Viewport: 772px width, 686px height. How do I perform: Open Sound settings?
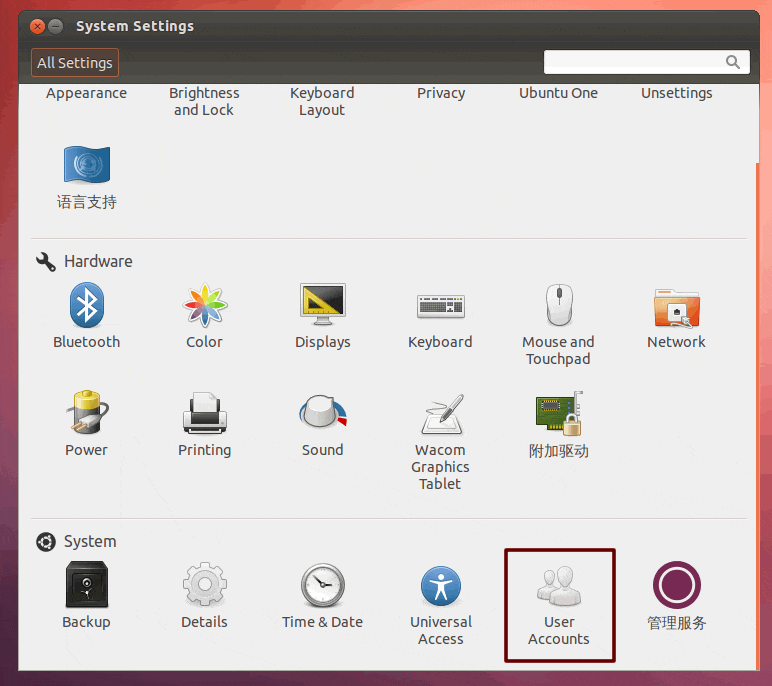[322, 414]
